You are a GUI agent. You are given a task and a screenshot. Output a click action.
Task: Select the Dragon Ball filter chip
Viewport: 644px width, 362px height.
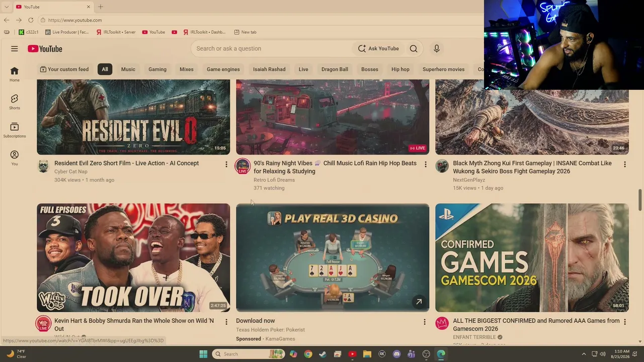(x=335, y=69)
